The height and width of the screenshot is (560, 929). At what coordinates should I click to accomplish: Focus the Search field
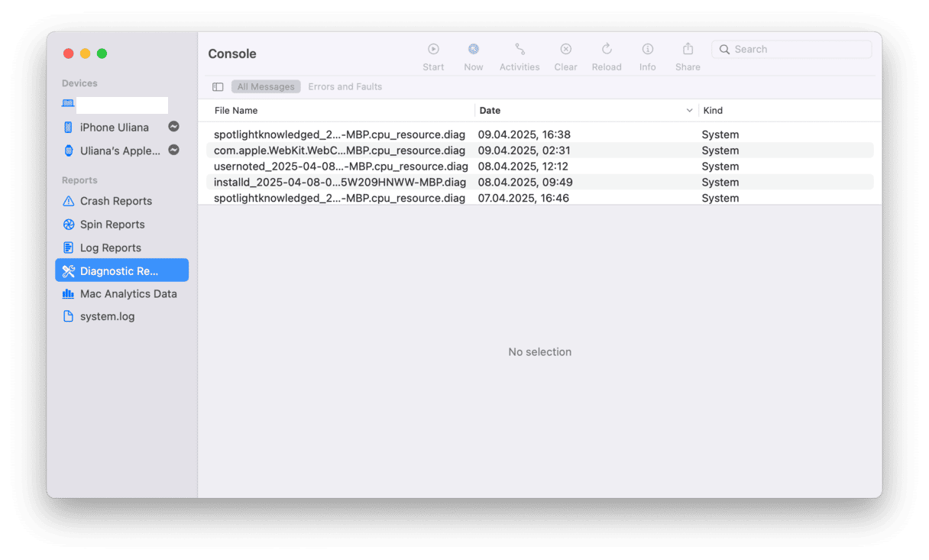pos(791,49)
